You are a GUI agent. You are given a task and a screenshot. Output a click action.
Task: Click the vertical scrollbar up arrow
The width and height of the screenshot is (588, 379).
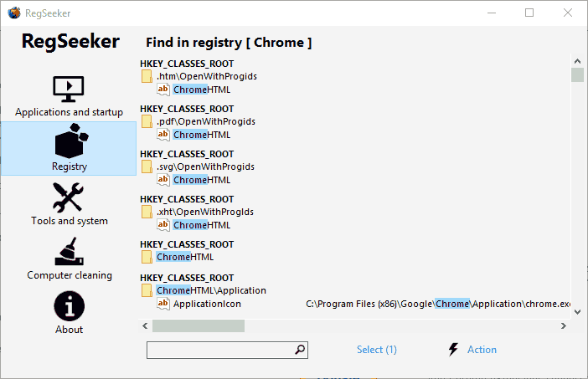click(x=577, y=61)
